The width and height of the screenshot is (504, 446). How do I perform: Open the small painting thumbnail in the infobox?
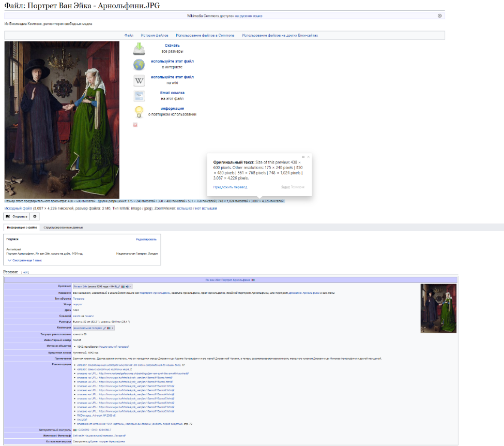(438, 308)
